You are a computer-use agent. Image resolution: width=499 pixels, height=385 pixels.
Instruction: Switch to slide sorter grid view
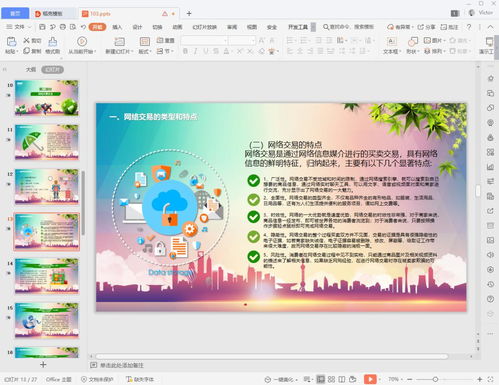click(x=331, y=379)
